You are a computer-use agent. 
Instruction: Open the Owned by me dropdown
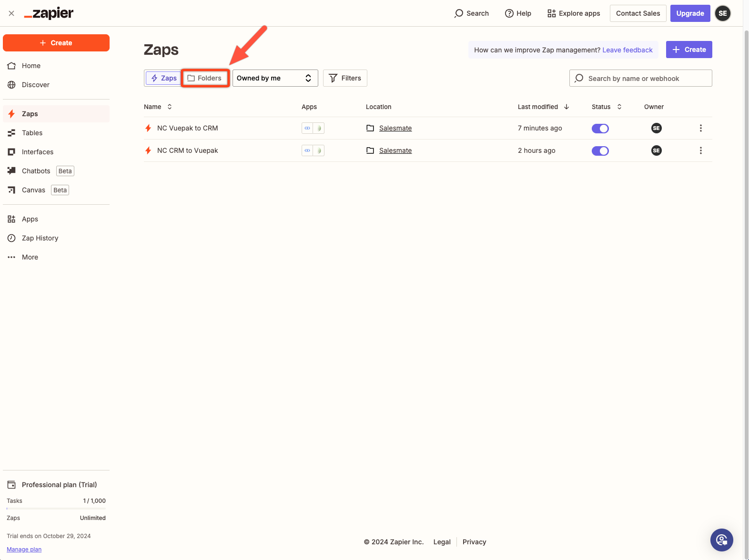coord(275,78)
